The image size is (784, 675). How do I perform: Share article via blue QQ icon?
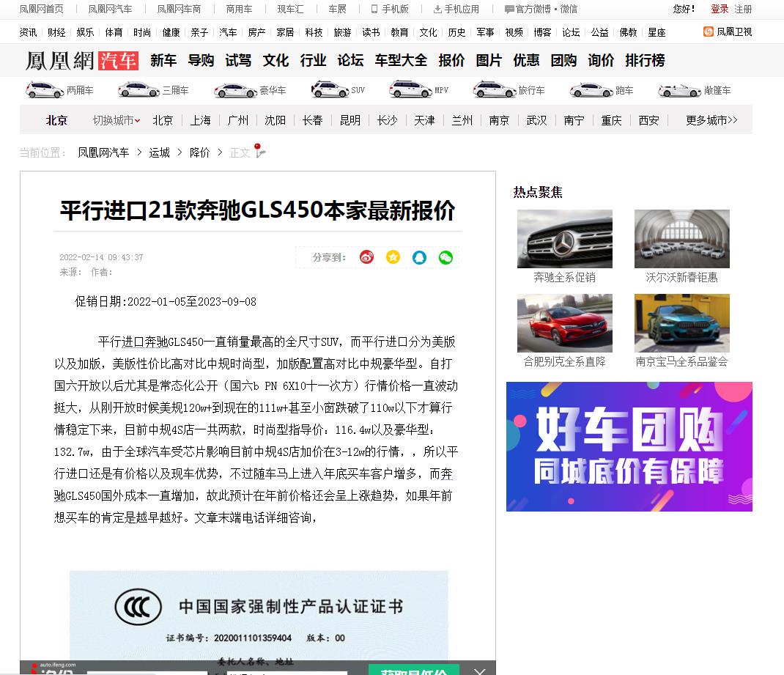tap(420, 257)
